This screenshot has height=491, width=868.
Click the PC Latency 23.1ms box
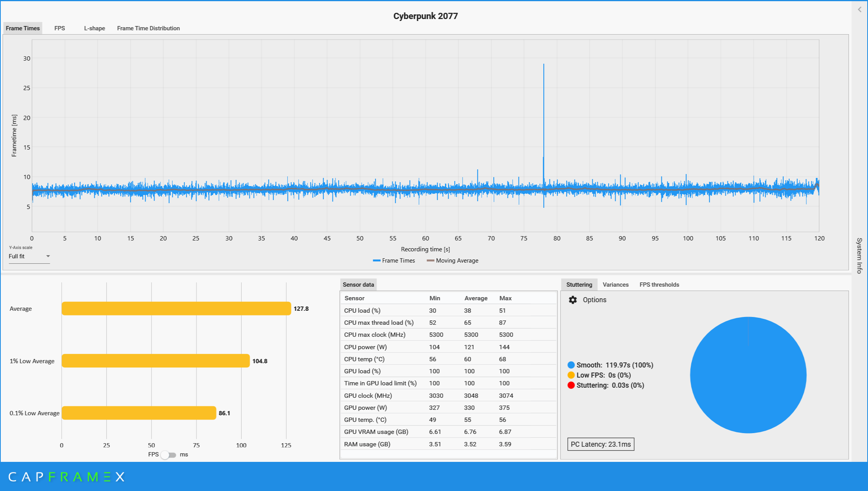point(600,444)
